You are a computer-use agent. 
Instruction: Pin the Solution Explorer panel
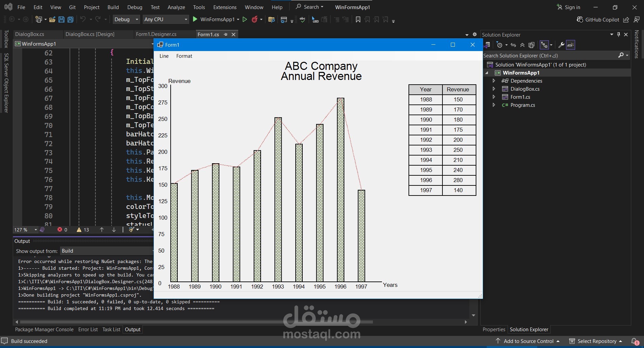tap(618, 35)
